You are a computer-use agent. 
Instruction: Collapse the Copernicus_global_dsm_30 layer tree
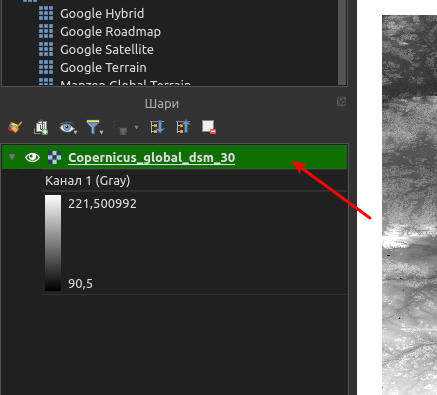point(12,157)
